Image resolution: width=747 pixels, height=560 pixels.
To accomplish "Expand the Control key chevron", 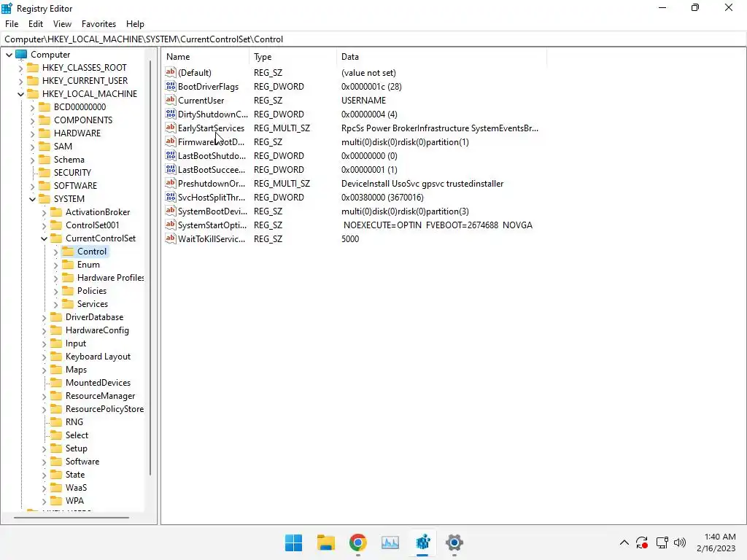I will click(55, 252).
